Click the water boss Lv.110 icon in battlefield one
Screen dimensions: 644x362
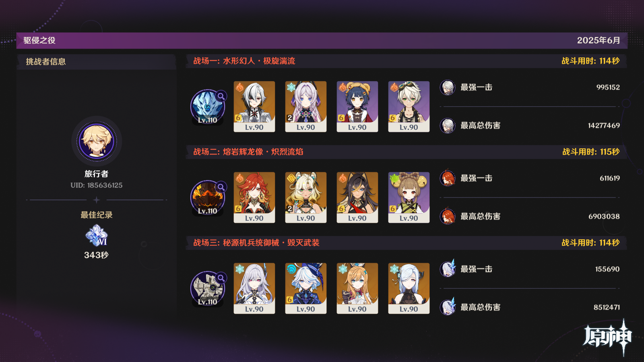(x=208, y=107)
